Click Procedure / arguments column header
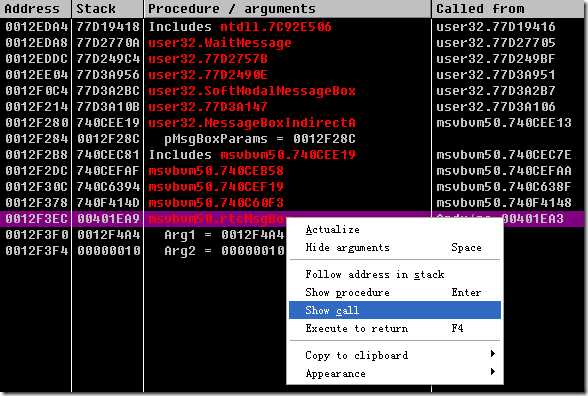The width and height of the screenshot is (588, 396). 287,9
